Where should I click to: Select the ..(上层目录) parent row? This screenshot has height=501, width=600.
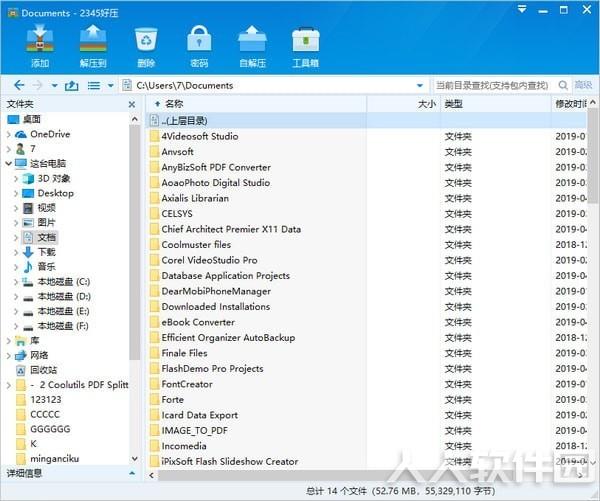point(367,121)
